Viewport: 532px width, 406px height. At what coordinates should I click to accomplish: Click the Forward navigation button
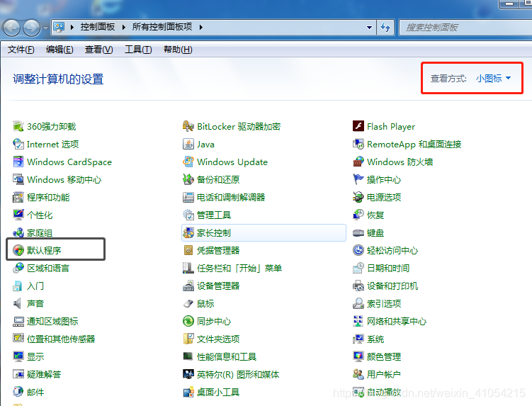32,28
